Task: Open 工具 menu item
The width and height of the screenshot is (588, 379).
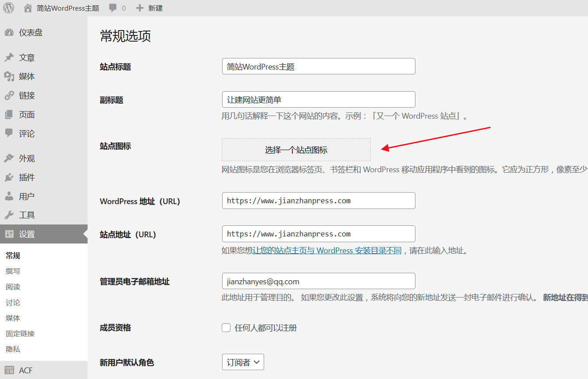Action: click(44, 215)
